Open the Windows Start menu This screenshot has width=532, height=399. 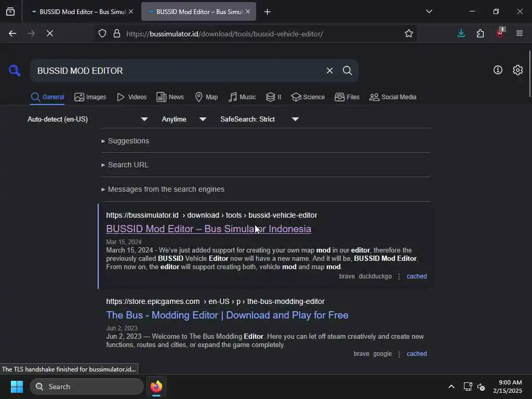coord(17,387)
